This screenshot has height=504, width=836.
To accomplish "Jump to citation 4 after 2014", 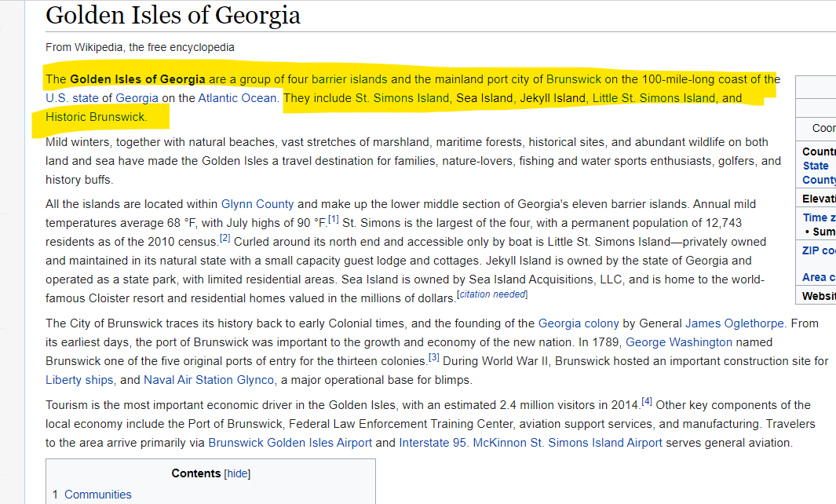I will [x=647, y=402].
